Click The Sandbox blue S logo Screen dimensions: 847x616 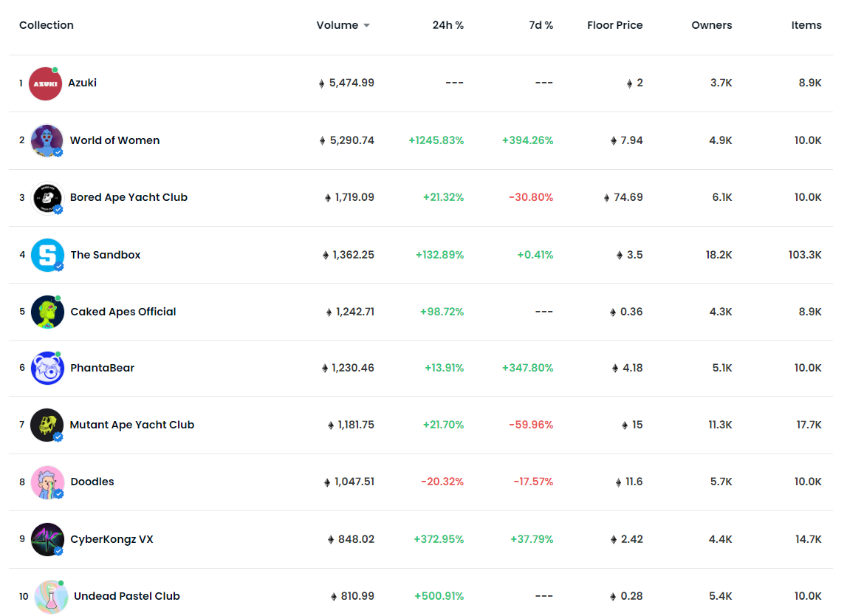(47, 255)
